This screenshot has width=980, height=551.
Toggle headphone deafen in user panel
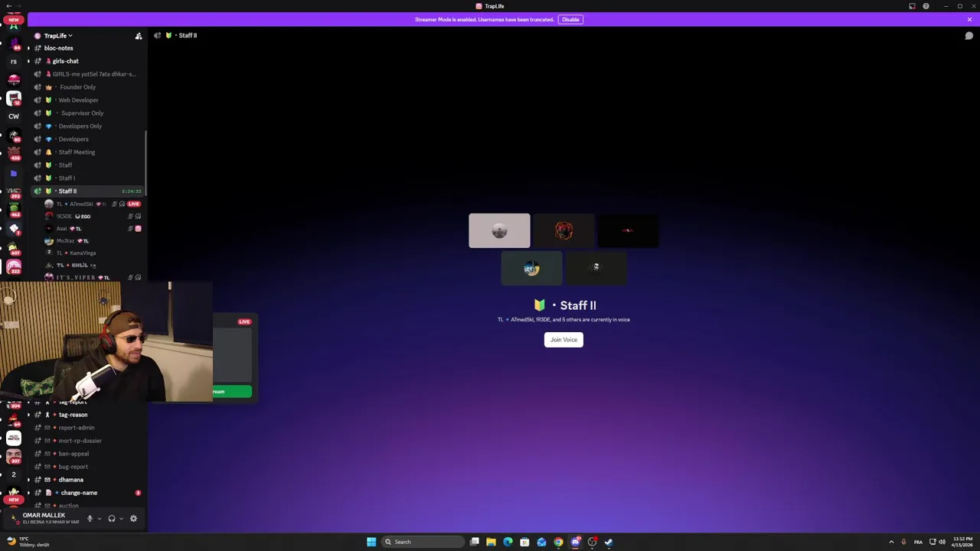[x=112, y=519]
